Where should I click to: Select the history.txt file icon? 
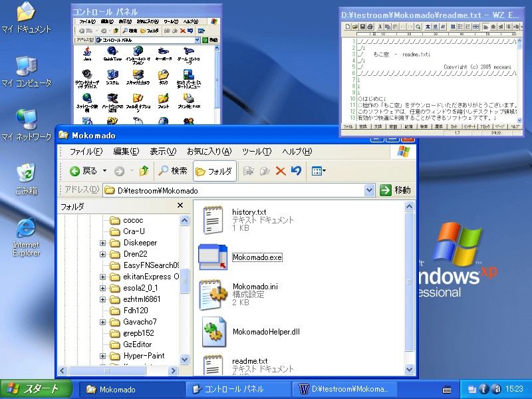tap(213, 220)
